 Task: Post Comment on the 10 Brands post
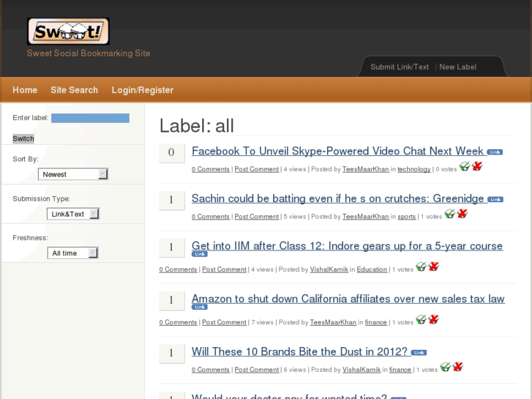257,370
